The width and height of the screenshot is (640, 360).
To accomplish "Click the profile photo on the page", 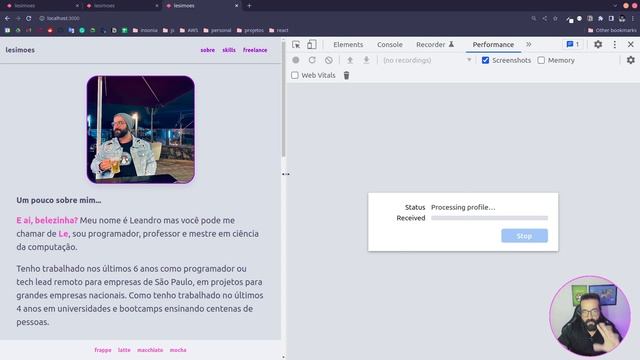I will tap(140, 129).
